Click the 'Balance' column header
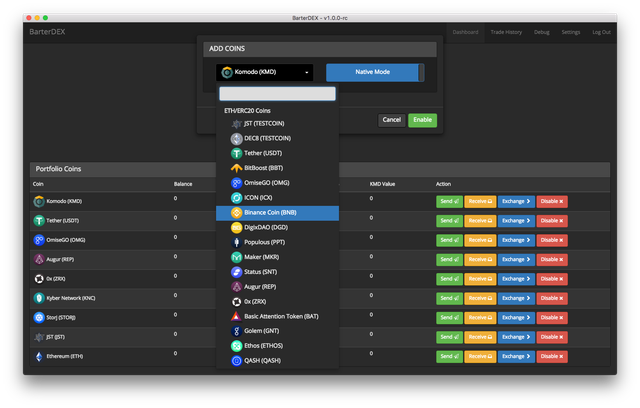 click(x=183, y=184)
